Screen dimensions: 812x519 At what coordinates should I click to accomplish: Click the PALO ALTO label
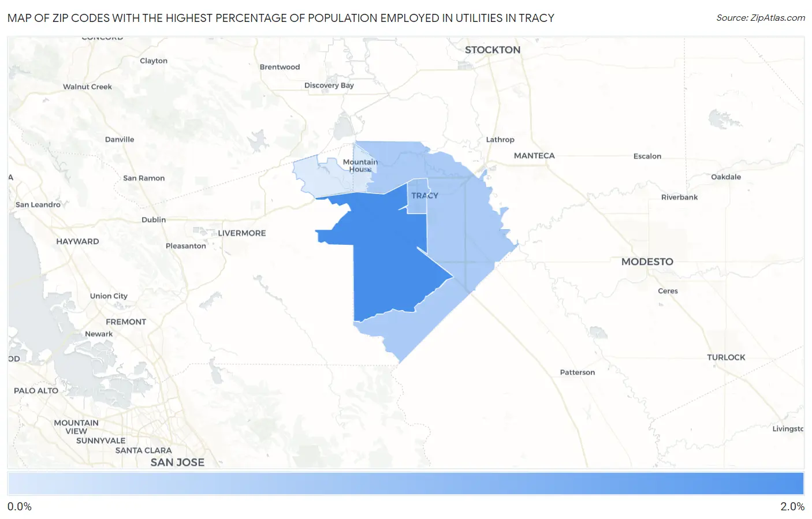pyautogui.click(x=36, y=391)
